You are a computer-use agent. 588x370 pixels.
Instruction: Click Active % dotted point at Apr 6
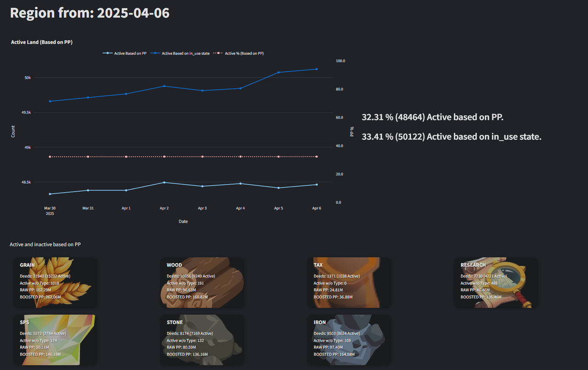pos(317,157)
